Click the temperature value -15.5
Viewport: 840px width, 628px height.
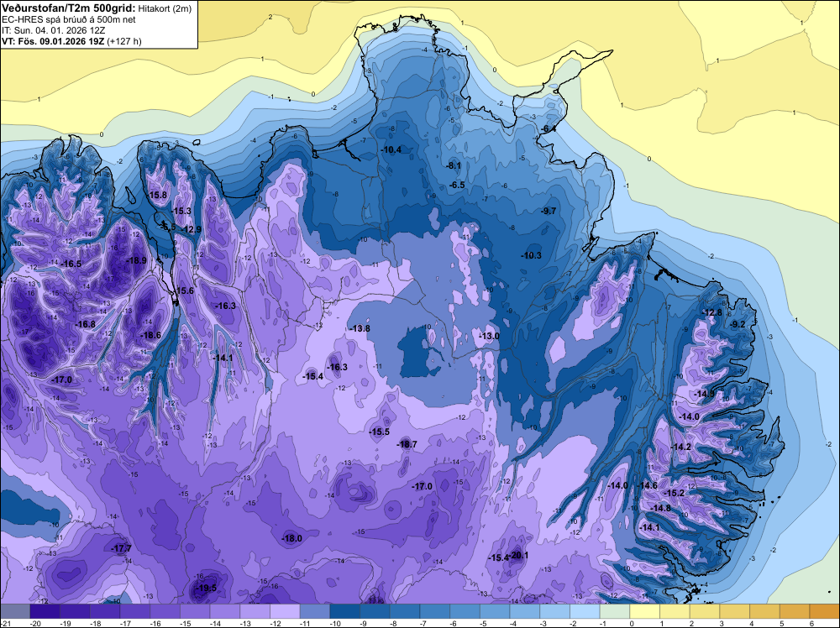[x=380, y=432]
